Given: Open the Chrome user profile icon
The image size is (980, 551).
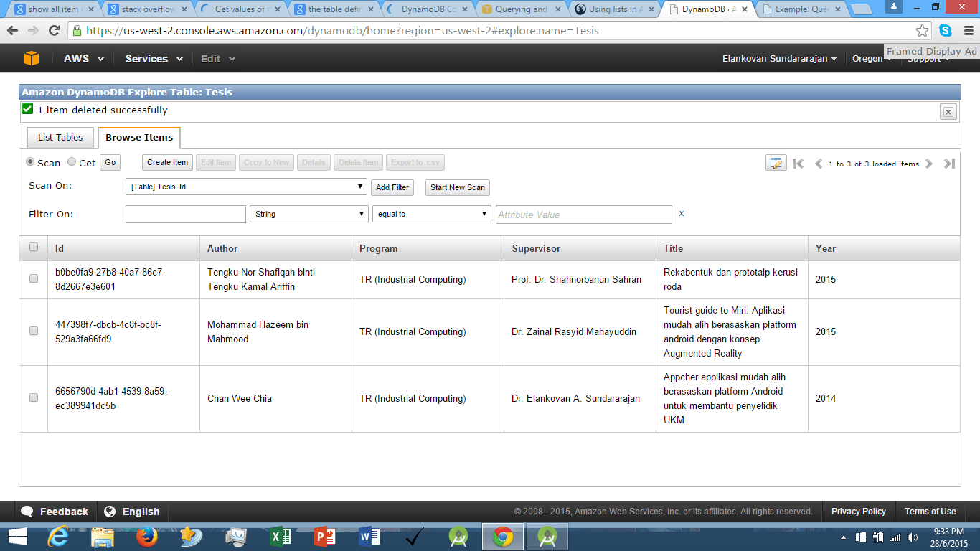Looking at the screenshot, I should [x=894, y=6].
